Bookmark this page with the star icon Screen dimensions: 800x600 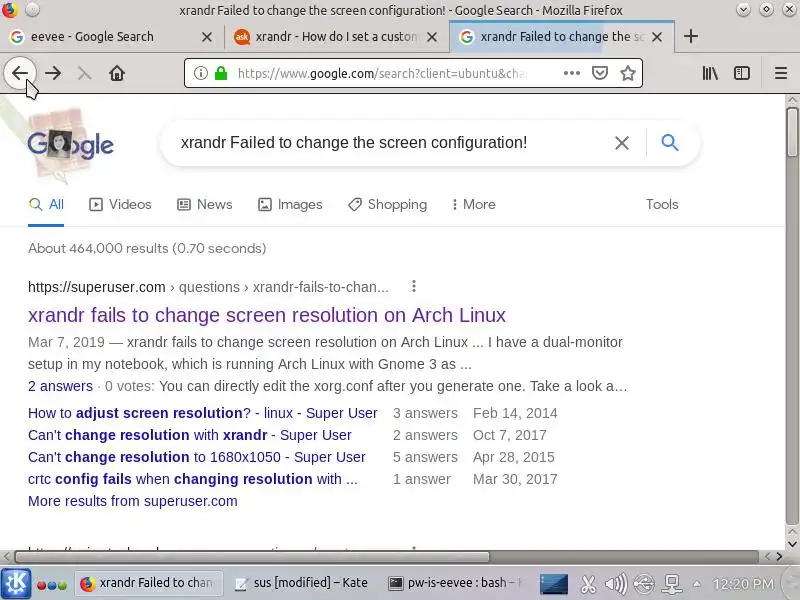click(628, 73)
